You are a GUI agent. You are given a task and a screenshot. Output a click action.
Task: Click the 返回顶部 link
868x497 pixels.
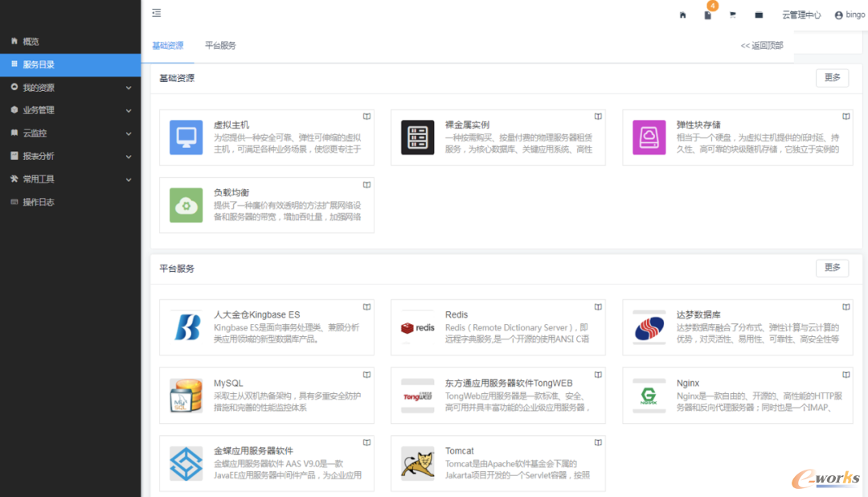761,46
